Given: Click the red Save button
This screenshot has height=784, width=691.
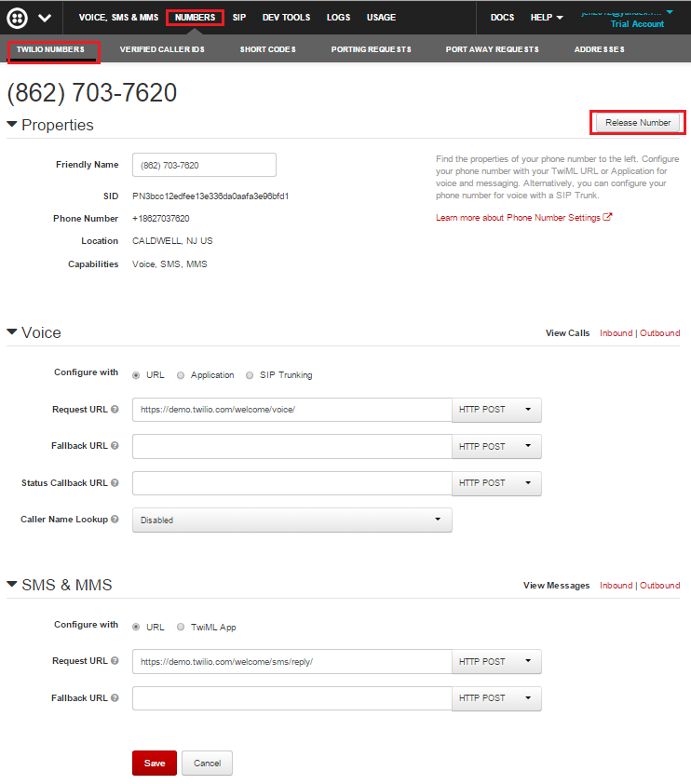Looking at the screenshot, I should (x=155, y=763).
